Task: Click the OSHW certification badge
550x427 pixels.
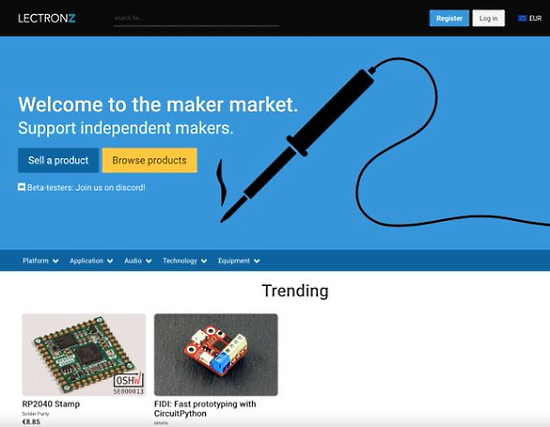Action: pos(129,380)
